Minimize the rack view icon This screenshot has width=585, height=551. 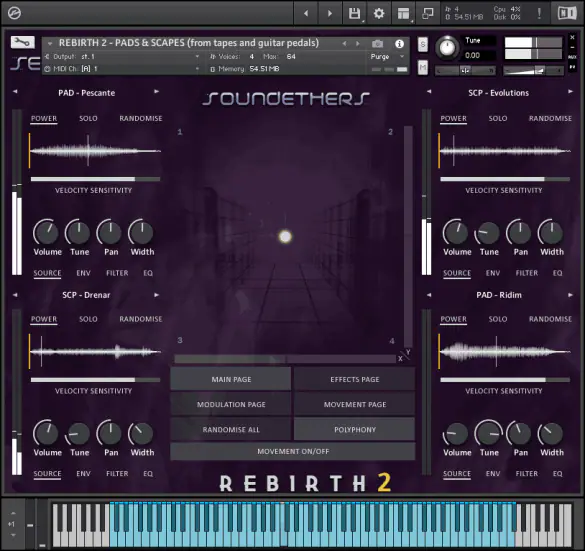click(x=428, y=13)
